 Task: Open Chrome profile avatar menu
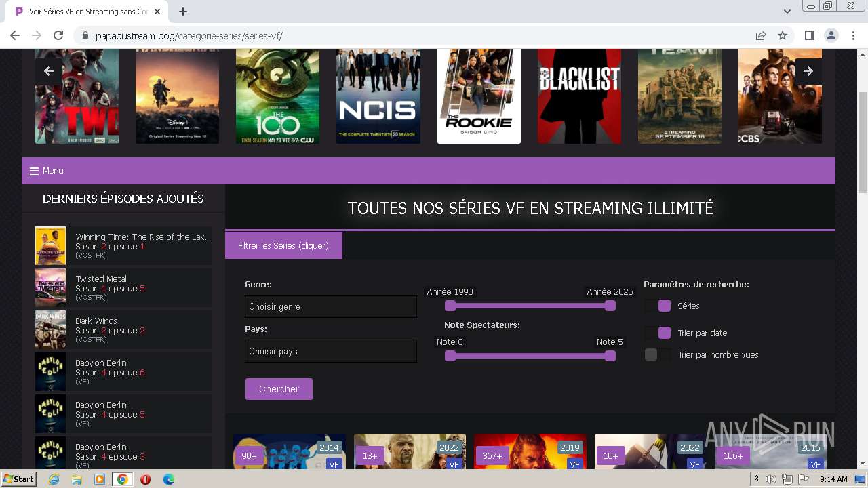pos(831,35)
